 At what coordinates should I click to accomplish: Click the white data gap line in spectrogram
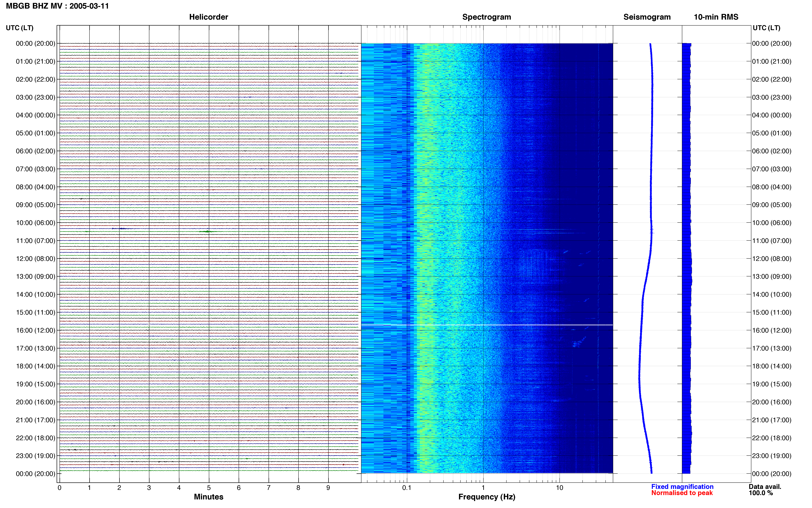click(487, 325)
